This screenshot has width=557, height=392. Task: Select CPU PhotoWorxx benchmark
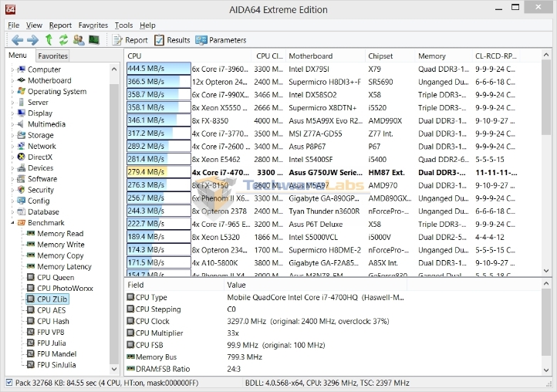(65, 289)
